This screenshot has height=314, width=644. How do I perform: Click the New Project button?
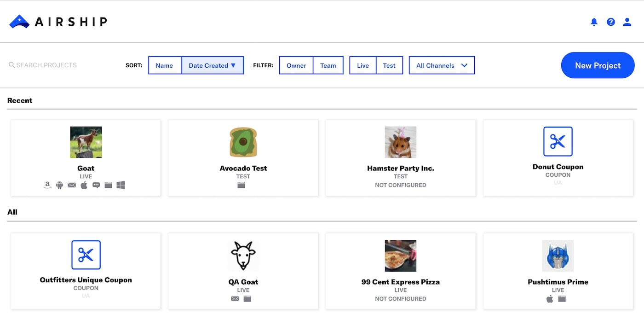[x=598, y=65]
